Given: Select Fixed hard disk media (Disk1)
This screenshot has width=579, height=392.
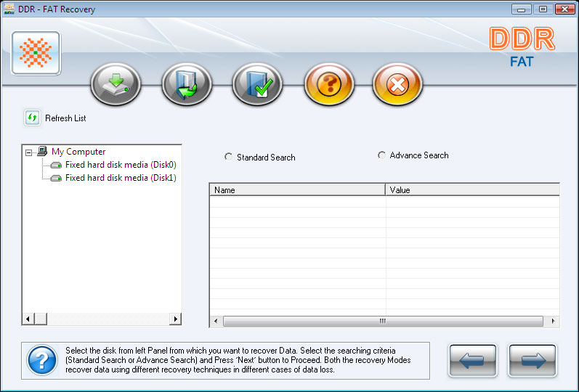Looking at the screenshot, I should click(121, 178).
